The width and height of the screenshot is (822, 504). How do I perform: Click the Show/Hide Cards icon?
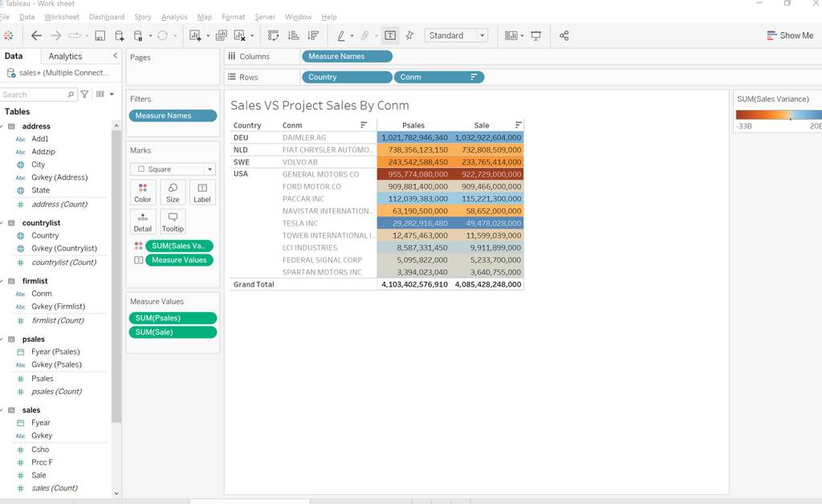(x=511, y=35)
